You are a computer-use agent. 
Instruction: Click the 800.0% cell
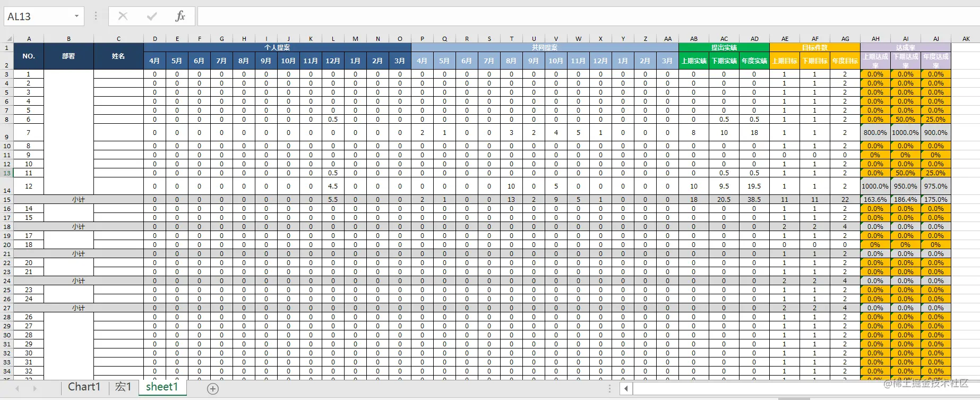click(x=875, y=133)
